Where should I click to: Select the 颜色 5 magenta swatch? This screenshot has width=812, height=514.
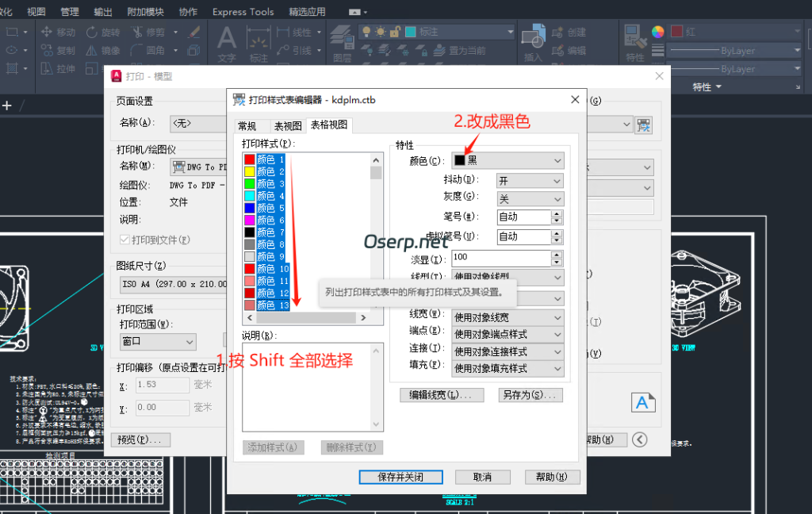point(250,206)
